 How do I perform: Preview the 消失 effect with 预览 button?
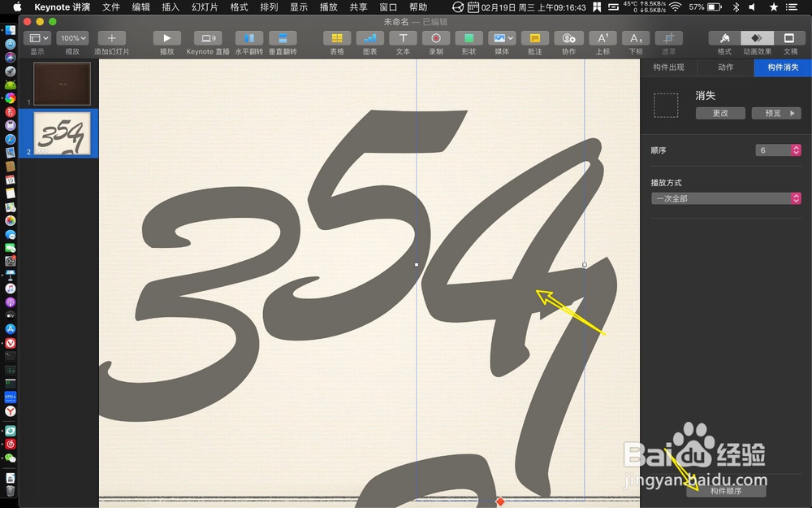pos(775,113)
